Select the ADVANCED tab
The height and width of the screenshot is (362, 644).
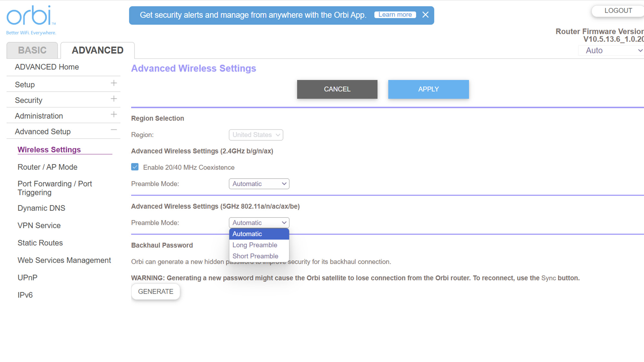pos(98,51)
